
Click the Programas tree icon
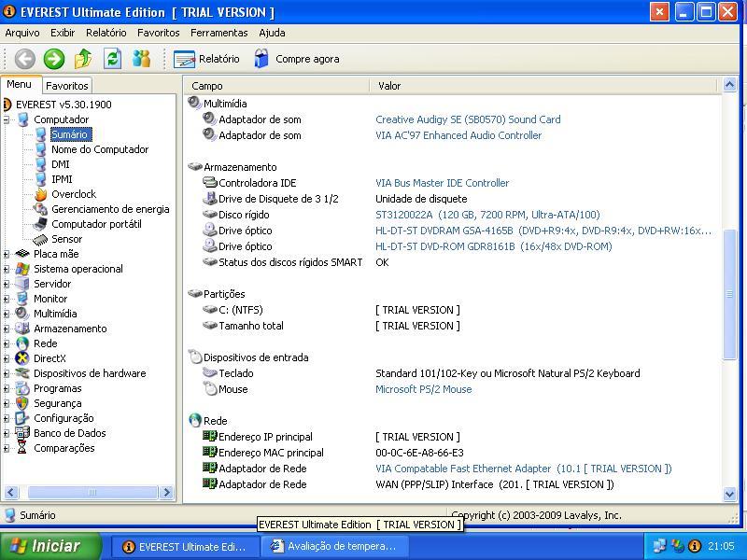click(x=21, y=388)
